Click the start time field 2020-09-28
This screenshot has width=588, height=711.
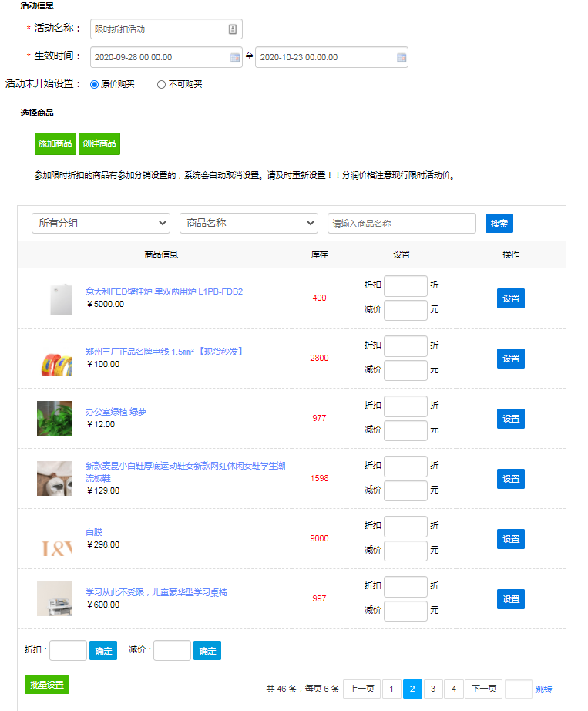166,57
